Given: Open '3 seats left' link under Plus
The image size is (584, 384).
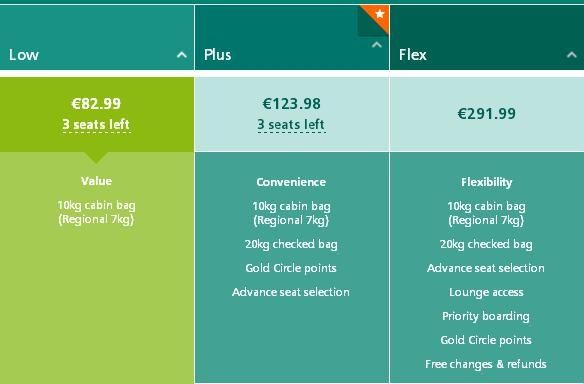Looking at the screenshot, I should click(x=291, y=125).
